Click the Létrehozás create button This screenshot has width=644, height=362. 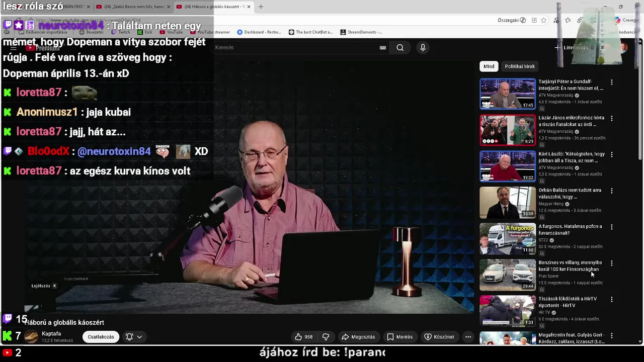tap(572, 48)
